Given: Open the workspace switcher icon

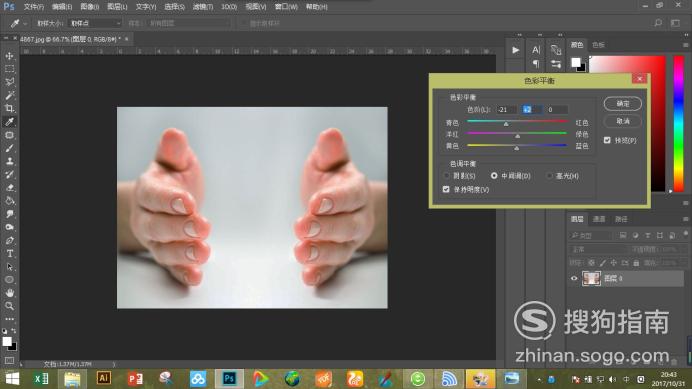Looking at the screenshot, I should (x=675, y=23).
